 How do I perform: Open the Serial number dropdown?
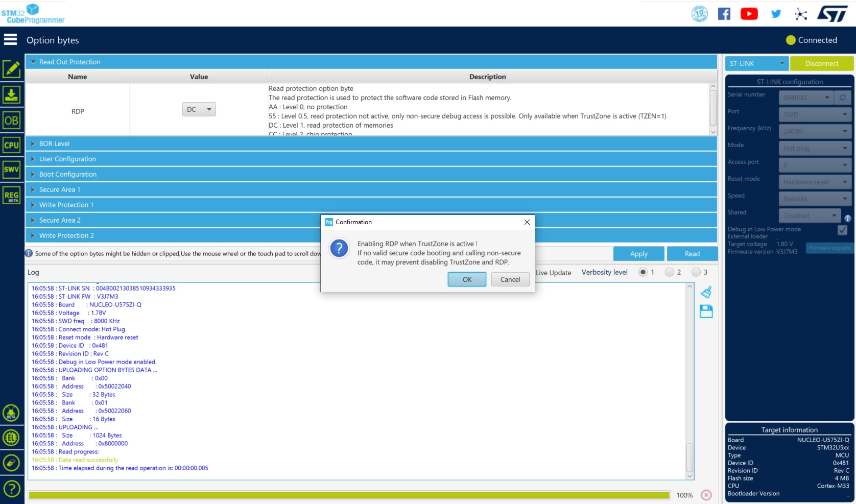coord(806,98)
